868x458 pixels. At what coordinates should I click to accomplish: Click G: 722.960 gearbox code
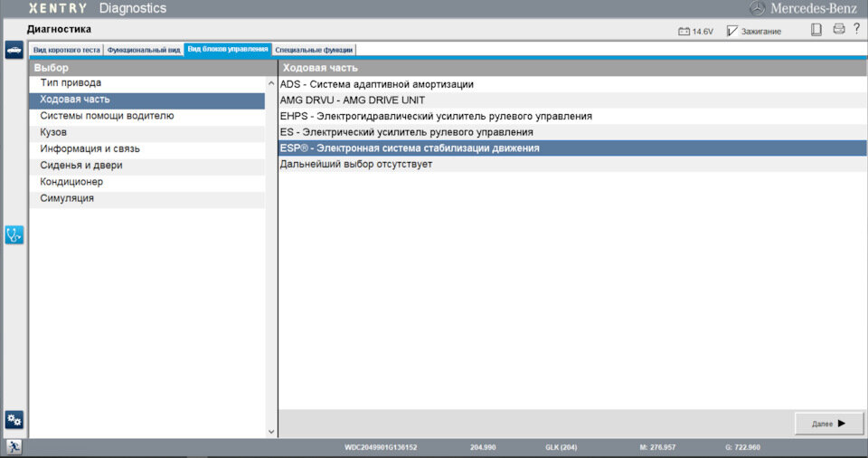pos(742,447)
